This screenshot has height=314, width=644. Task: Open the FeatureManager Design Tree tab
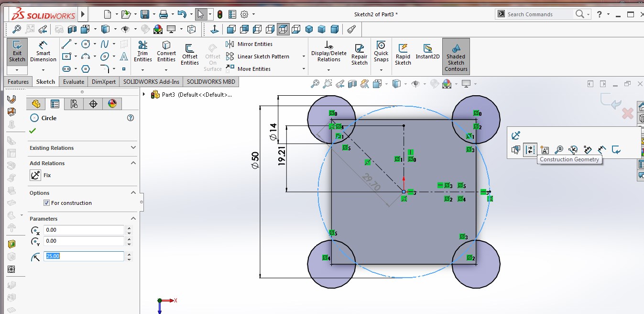click(36, 103)
